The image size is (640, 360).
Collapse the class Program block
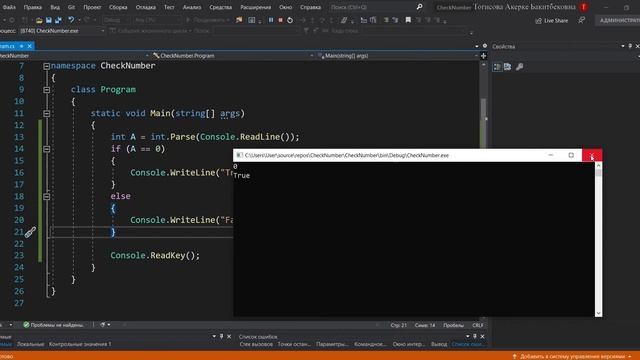coord(47,90)
